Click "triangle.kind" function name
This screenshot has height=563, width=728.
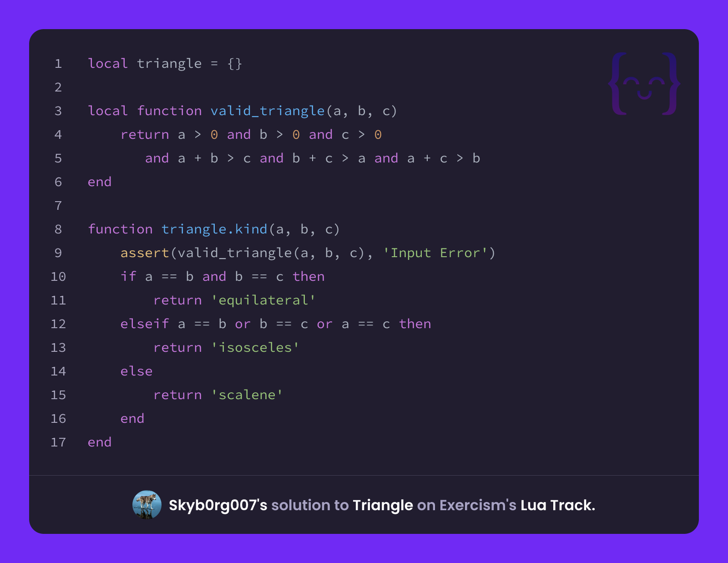click(214, 229)
